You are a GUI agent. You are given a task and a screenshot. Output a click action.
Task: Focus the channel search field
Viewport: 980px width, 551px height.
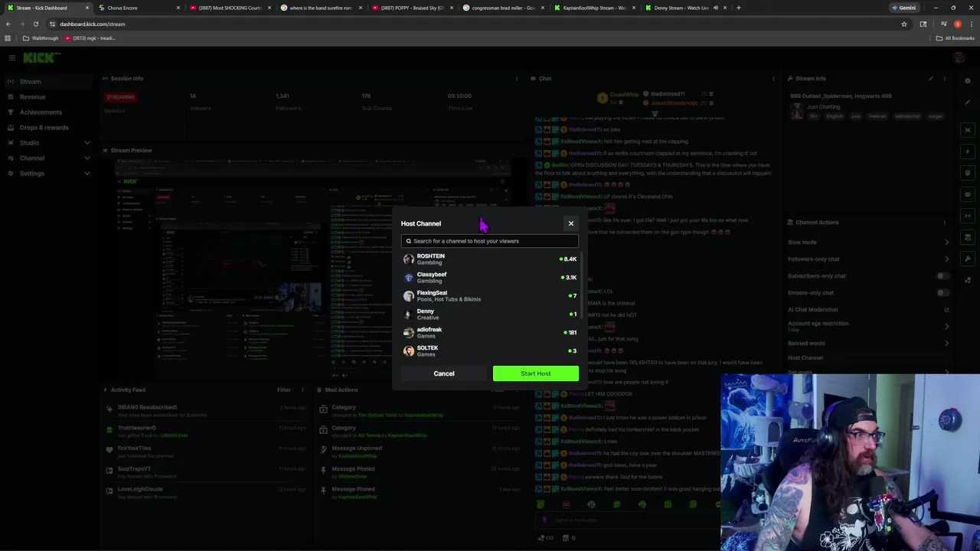[x=490, y=241]
